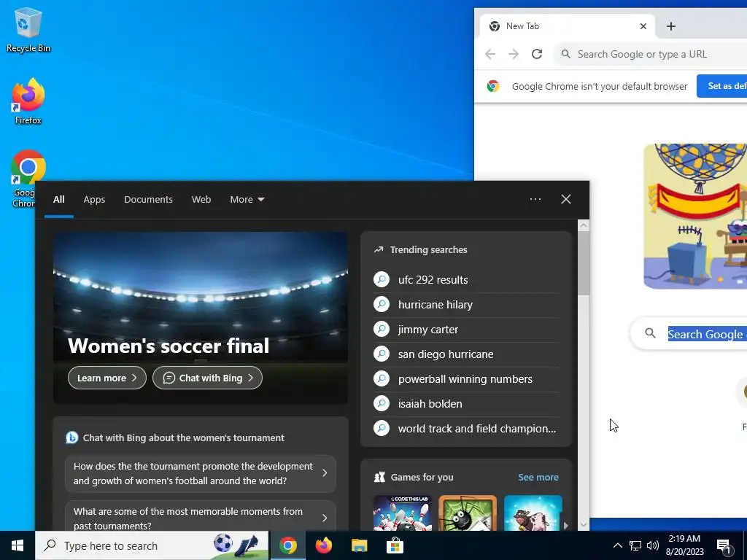
Task: Show hidden system tray icons
Action: [617, 545]
